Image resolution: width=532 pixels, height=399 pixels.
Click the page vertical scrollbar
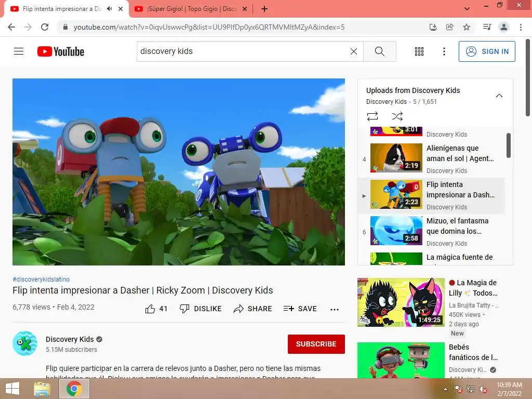point(528,78)
